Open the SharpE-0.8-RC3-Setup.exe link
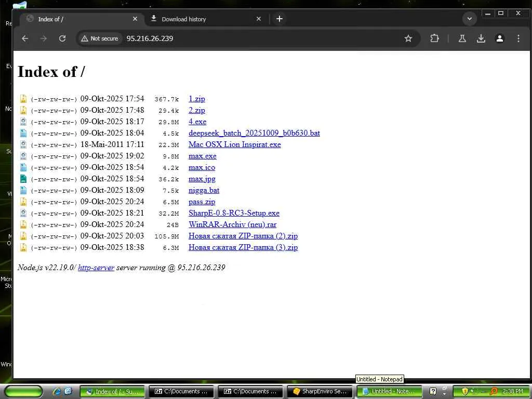 234,213
